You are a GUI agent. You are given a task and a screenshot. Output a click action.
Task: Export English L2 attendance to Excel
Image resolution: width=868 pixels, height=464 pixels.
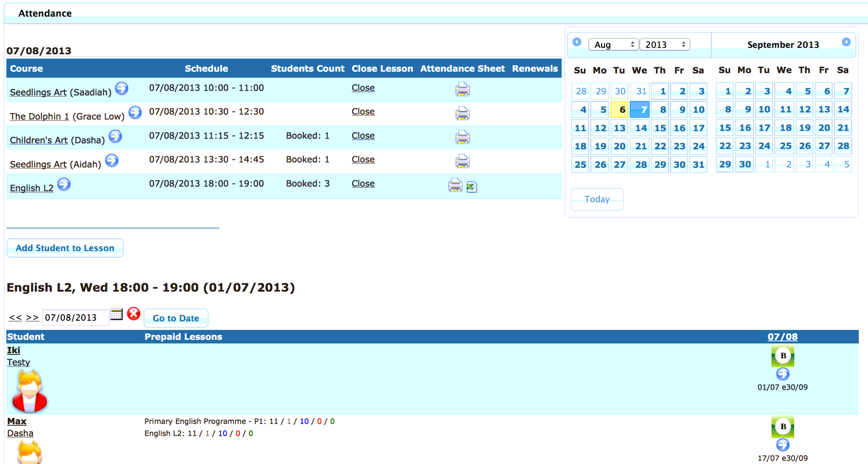point(471,187)
